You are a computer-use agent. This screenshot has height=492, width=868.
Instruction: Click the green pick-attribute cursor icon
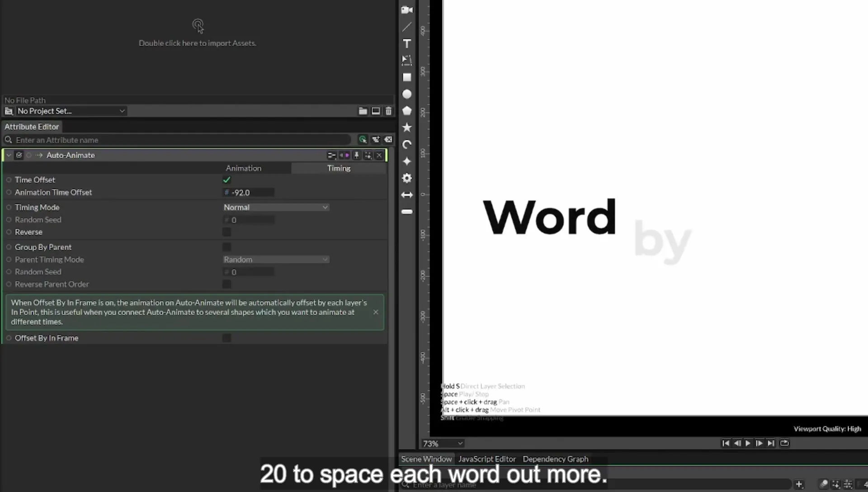pyautogui.click(x=363, y=140)
